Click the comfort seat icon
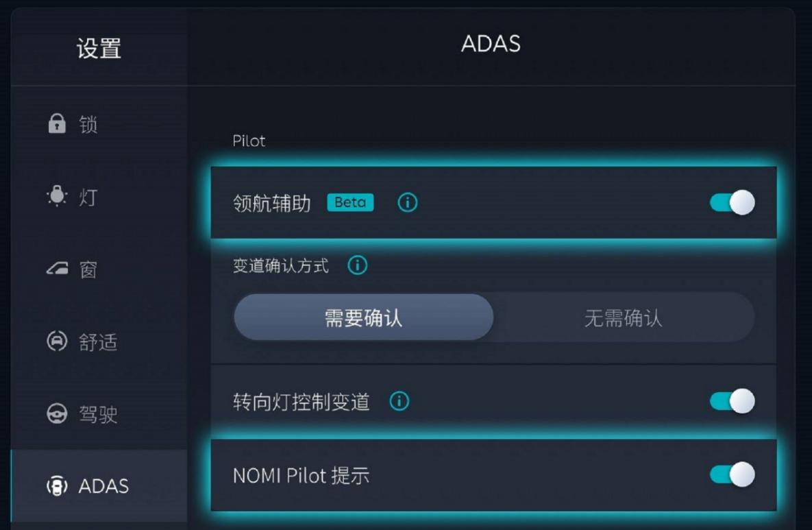The width and height of the screenshot is (812, 530). (x=57, y=341)
